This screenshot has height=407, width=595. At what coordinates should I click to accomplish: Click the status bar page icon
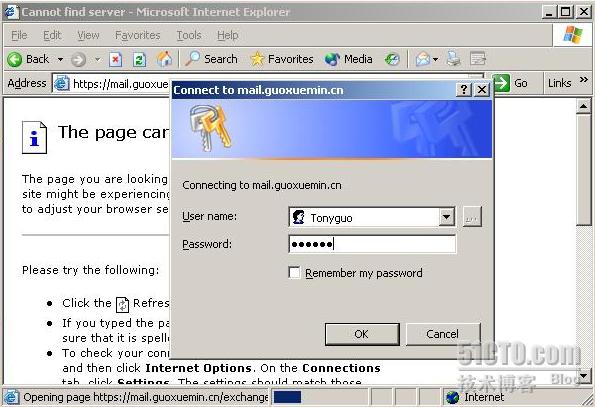tap(11, 397)
